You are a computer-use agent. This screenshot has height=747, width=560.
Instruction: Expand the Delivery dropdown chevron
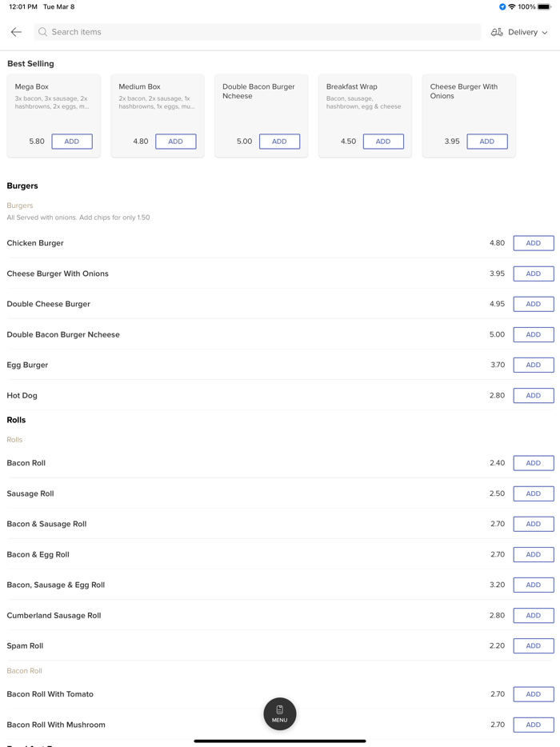point(545,33)
